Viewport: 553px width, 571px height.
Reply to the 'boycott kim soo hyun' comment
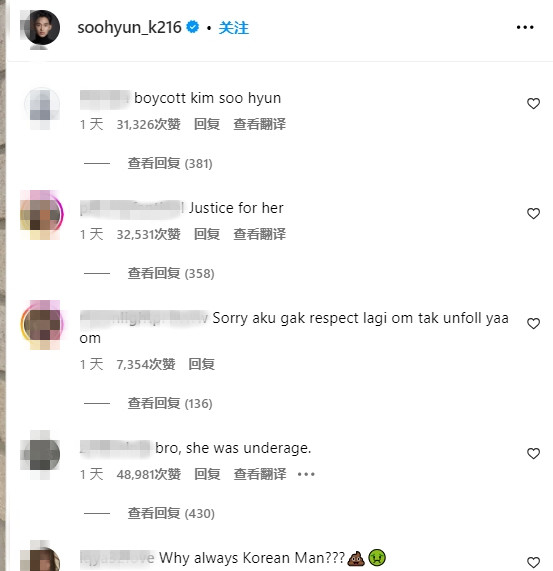(207, 124)
